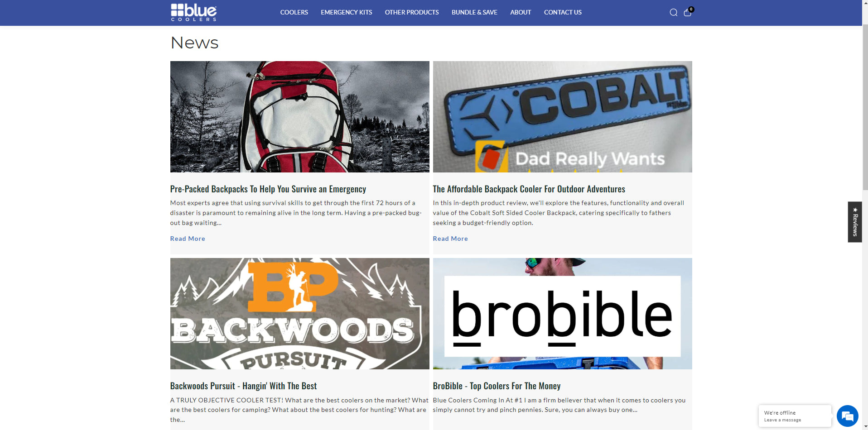868x430 pixels.
Task: Open the About page
Action: point(521,12)
